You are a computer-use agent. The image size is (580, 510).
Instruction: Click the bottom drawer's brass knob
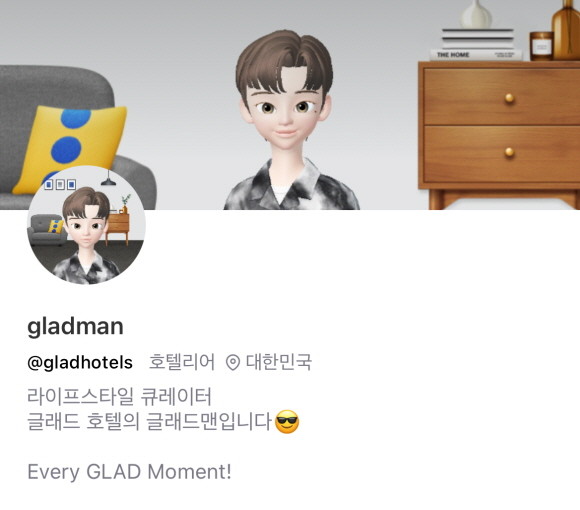point(510,152)
